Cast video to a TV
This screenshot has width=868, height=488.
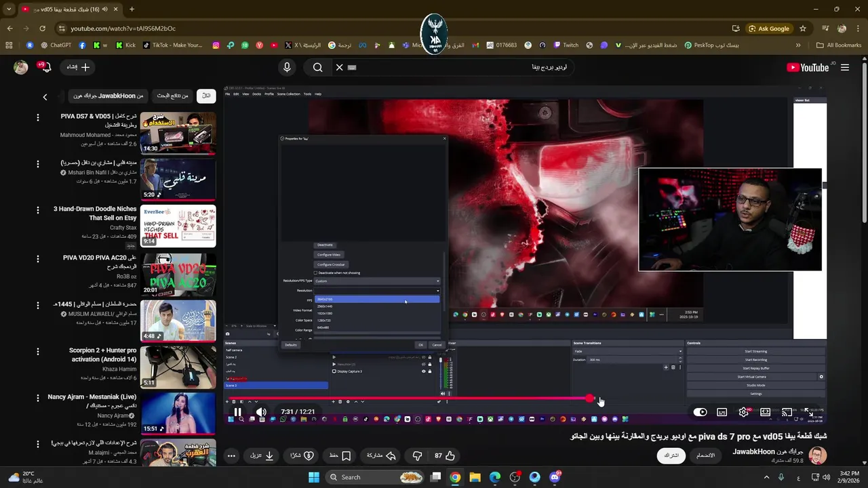[787, 412]
